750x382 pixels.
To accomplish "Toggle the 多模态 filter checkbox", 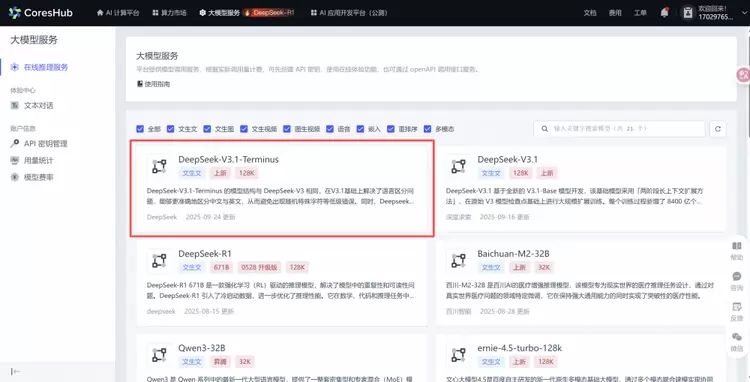I will pyautogui.click(x=428, y=129).
